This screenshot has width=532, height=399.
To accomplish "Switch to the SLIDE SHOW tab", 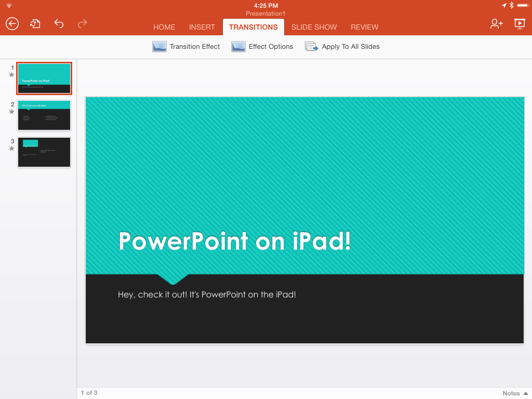I will pos(314,27).
